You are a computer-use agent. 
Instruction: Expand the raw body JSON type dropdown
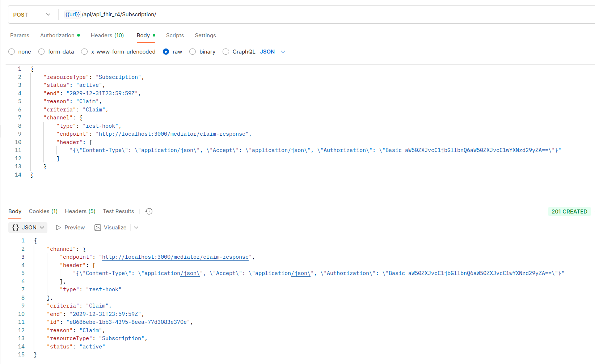[x=283, y=52]
